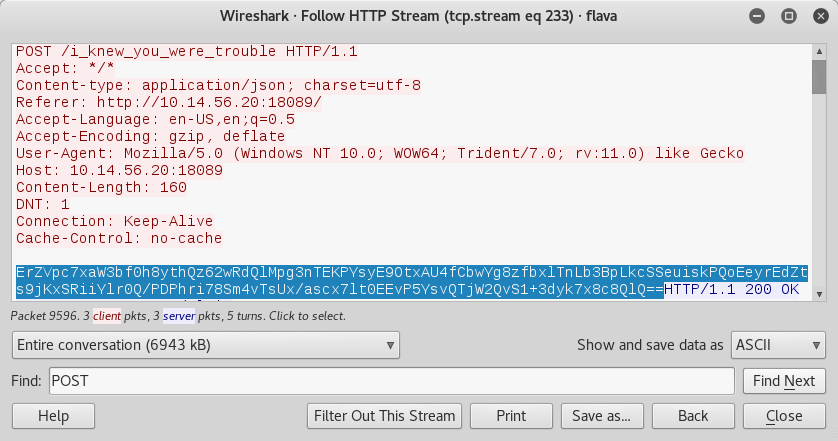838x441 pixels.
Task: Print the stream contents
Action: point(511,416)
